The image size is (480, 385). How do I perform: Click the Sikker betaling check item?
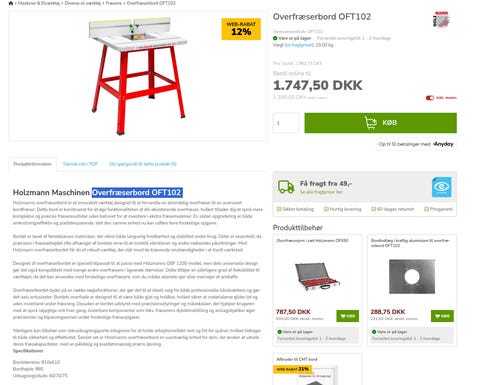[295, 209]
